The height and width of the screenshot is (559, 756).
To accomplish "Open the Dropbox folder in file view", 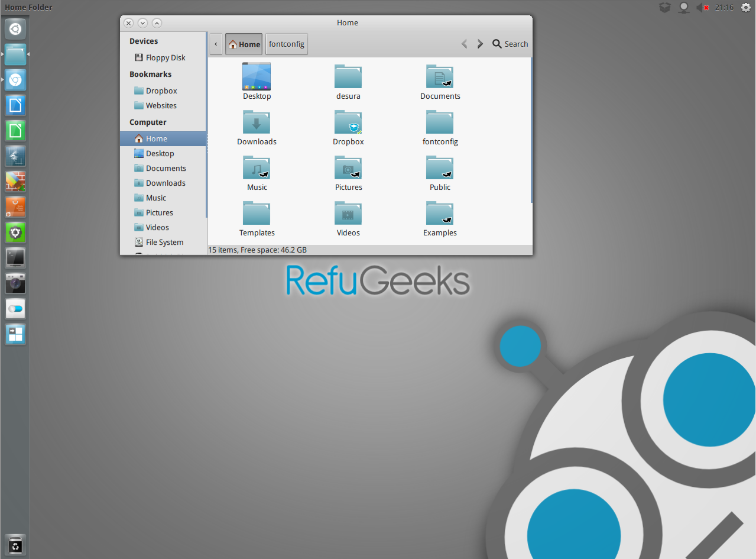I will click(x=348, y=122).
